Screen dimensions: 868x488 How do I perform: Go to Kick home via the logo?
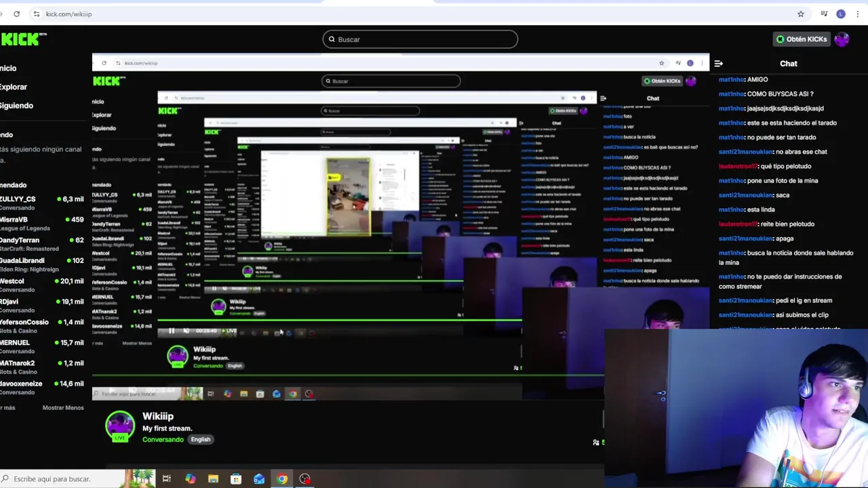[x=22, y=39]
